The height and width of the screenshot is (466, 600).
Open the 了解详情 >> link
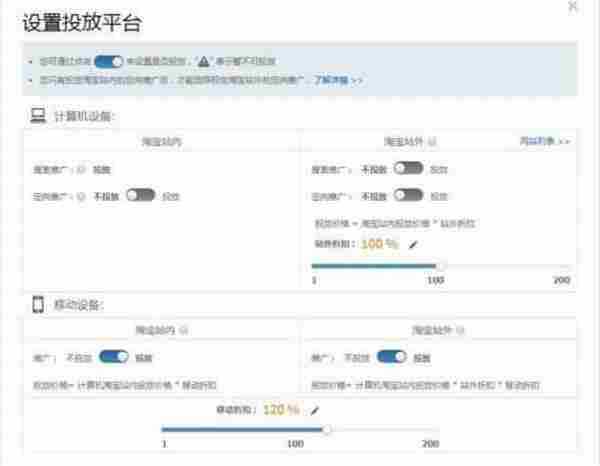click(x=339, y=78)
